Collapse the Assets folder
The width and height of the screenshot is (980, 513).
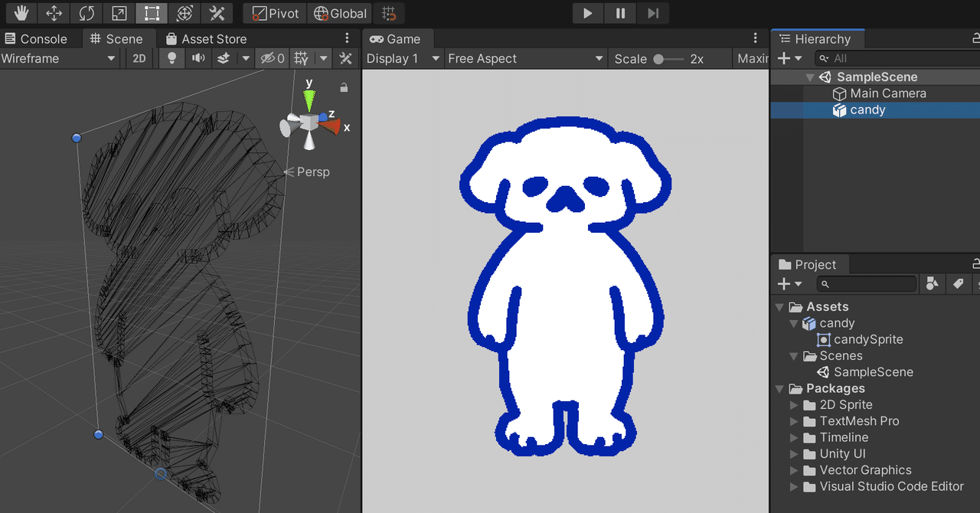[x=780, y=307]
